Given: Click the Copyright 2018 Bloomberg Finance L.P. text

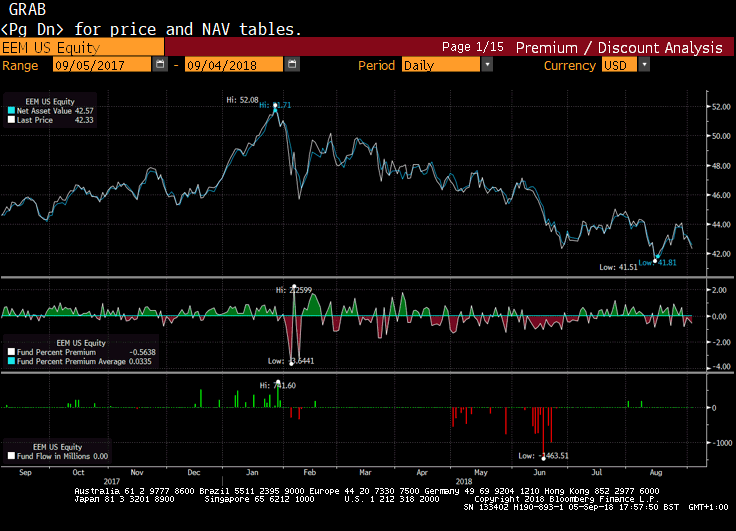Looking at the screenshot, I should tap(566, 499).
